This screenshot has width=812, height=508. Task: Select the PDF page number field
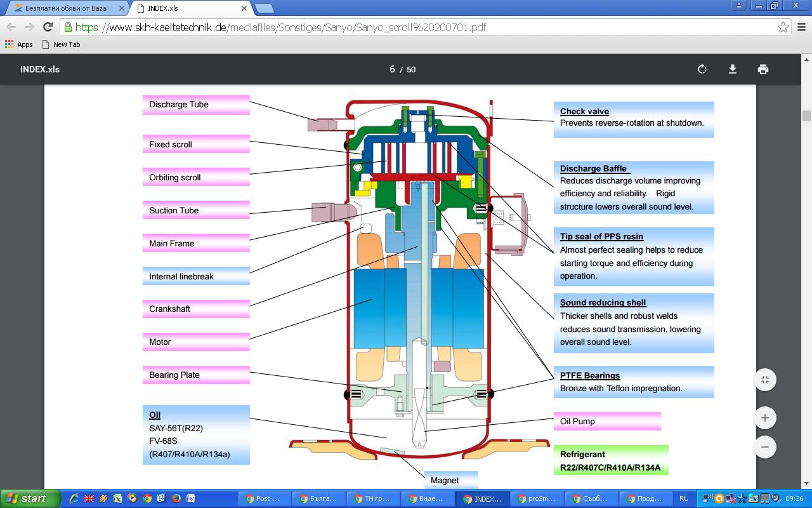click(x=392, y=69)
